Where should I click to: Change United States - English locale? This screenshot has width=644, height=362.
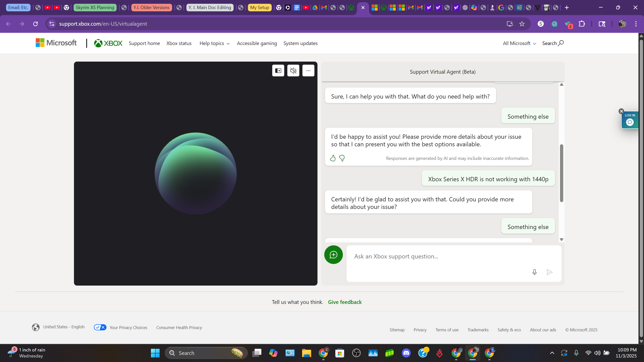(x=58, y=327)
